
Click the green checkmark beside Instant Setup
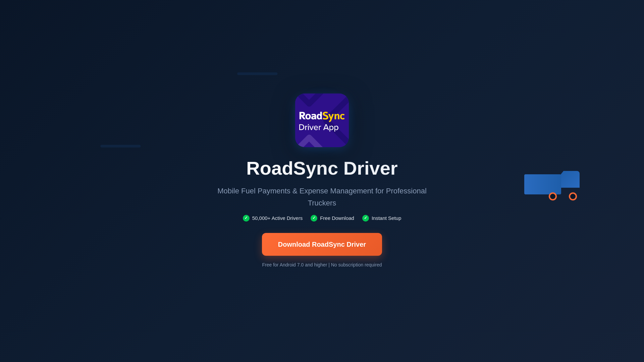366,218
